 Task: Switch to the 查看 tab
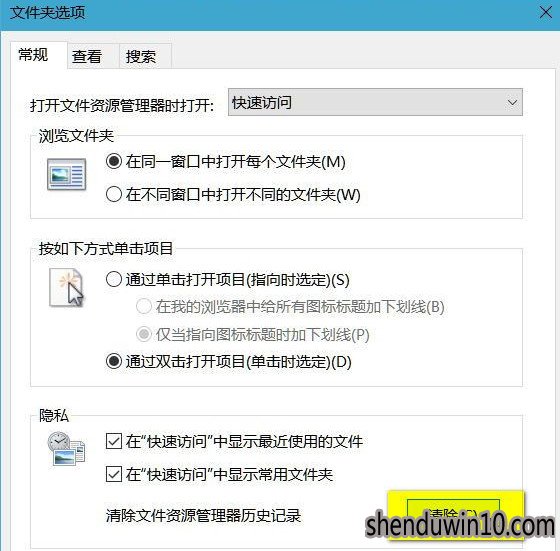[86, 56]
